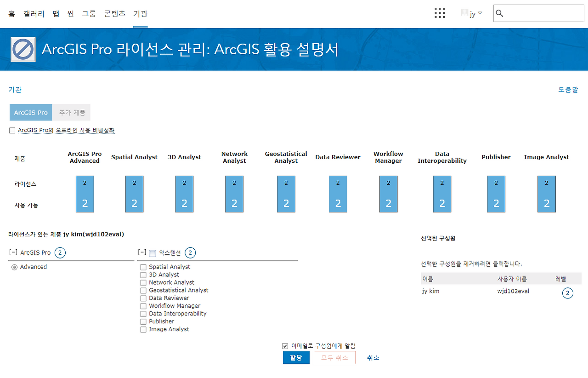Focus the search input field

point(538,14)
